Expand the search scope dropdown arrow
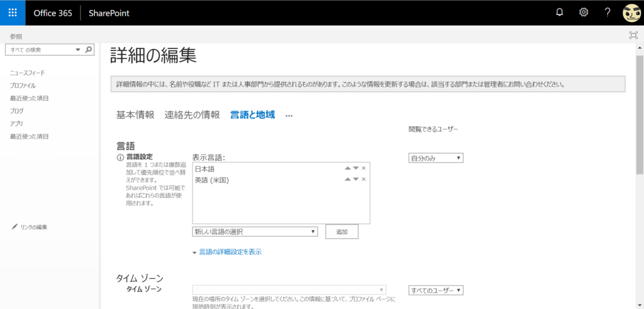 click(78, 50)
